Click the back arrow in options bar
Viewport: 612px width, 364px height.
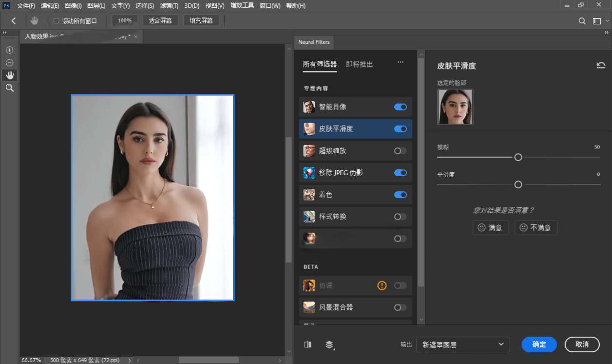coord(14,21)
